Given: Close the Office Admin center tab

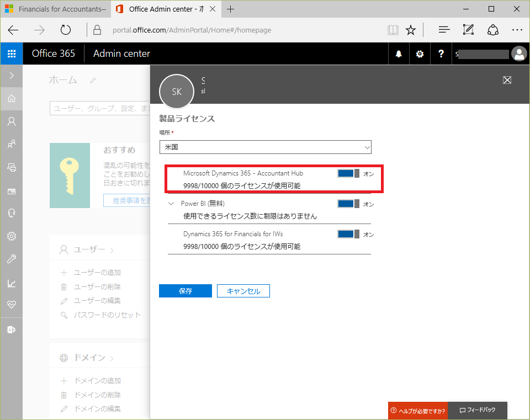Looking at the screenshot, I should point(213,9).
